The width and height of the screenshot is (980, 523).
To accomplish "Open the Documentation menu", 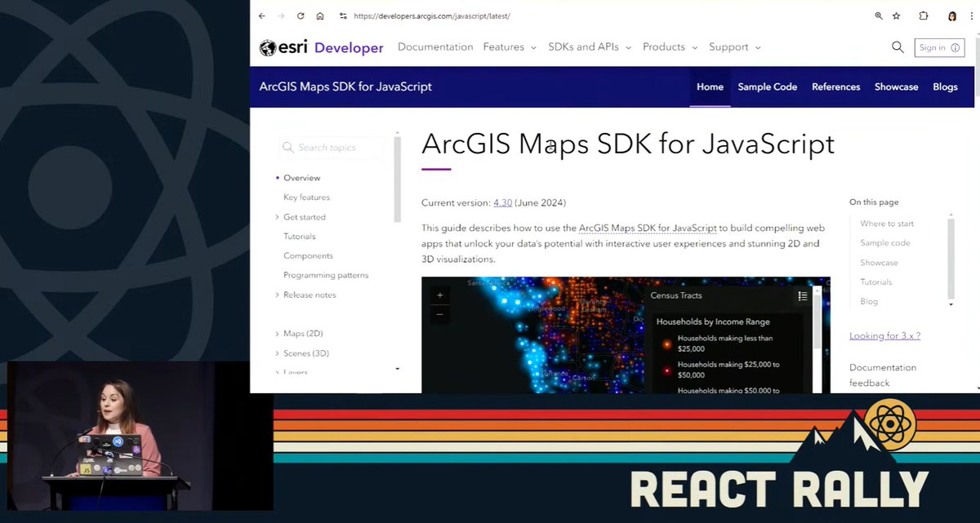I will click(435, 47).
